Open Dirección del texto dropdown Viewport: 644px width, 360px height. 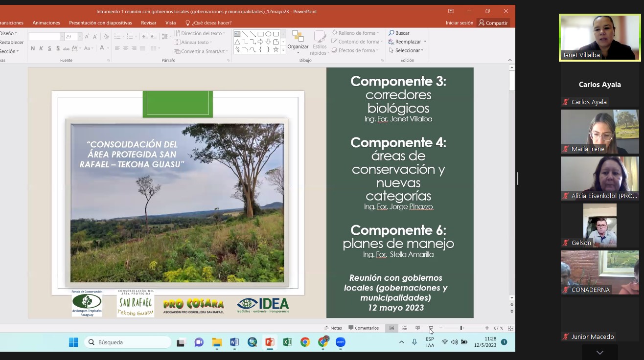coord(200,33)
